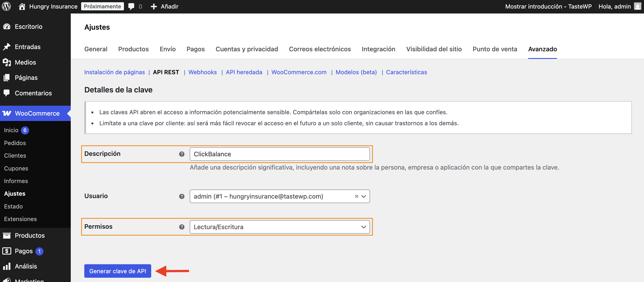Open Medios via its sidebar icon

pos(7,62)
